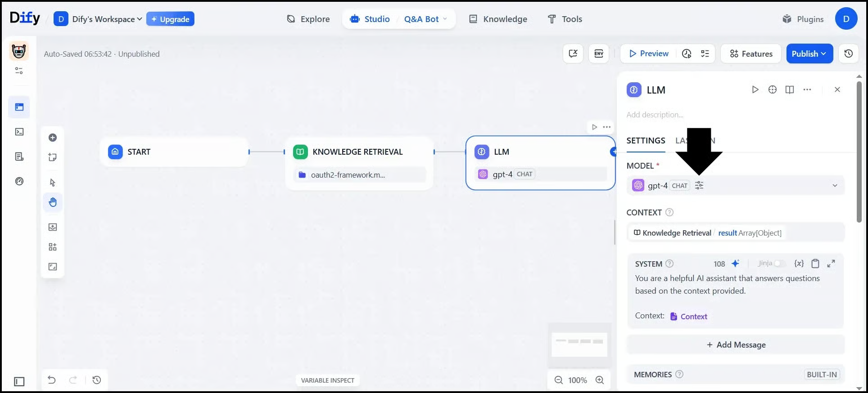Zoom out the canvas with minus magnifier
The image size is (868, 393).
(x=559, y=380)
